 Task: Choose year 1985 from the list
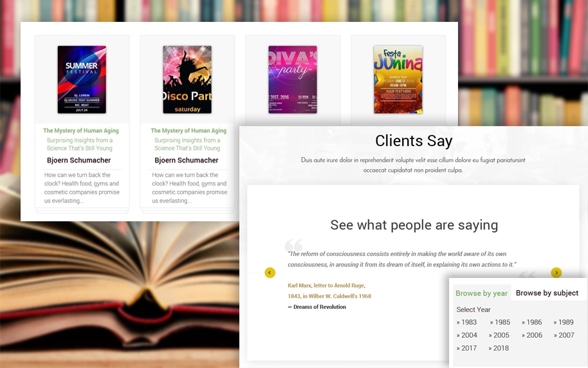point(500,322)
